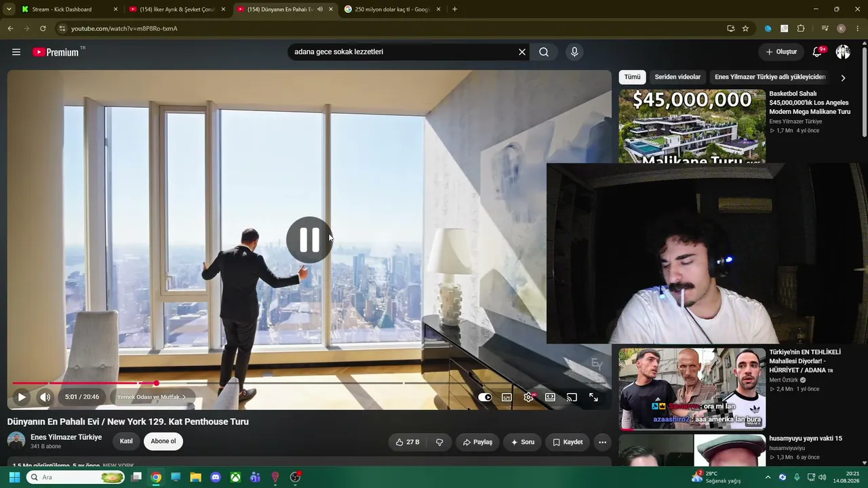The image size is (868, 488).
Task: Open the $45,000,000 mansion tour thumbnail
Action: [692, 126]
